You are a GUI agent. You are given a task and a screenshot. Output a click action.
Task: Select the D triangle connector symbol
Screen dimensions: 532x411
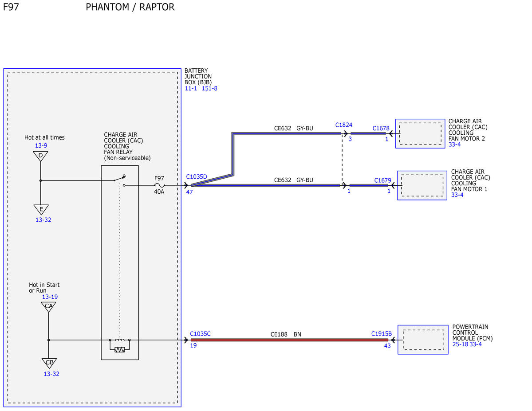click(x=40, y=156)
